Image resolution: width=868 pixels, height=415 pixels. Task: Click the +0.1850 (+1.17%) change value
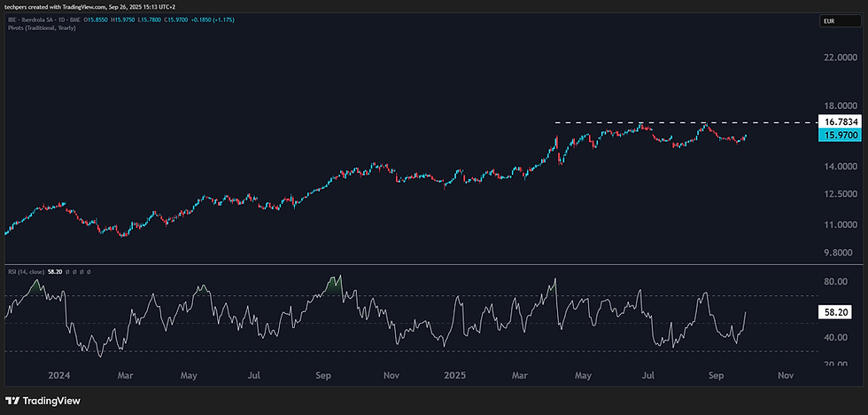[x=213, y=20]
